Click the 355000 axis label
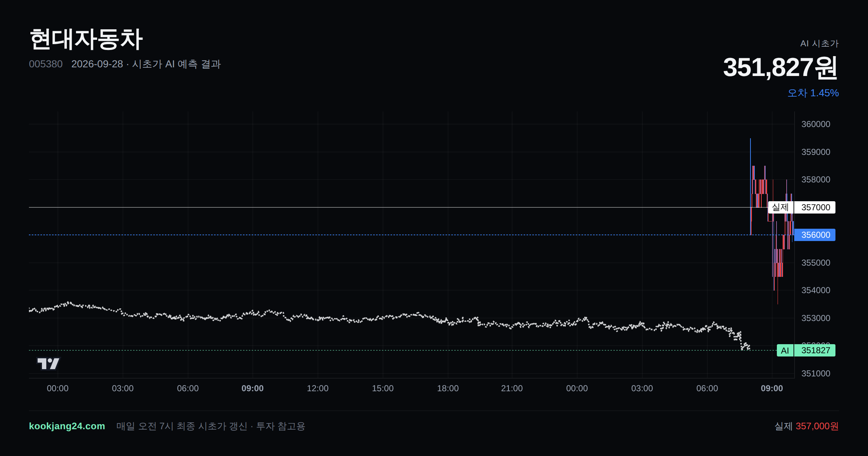 [816, 263]
